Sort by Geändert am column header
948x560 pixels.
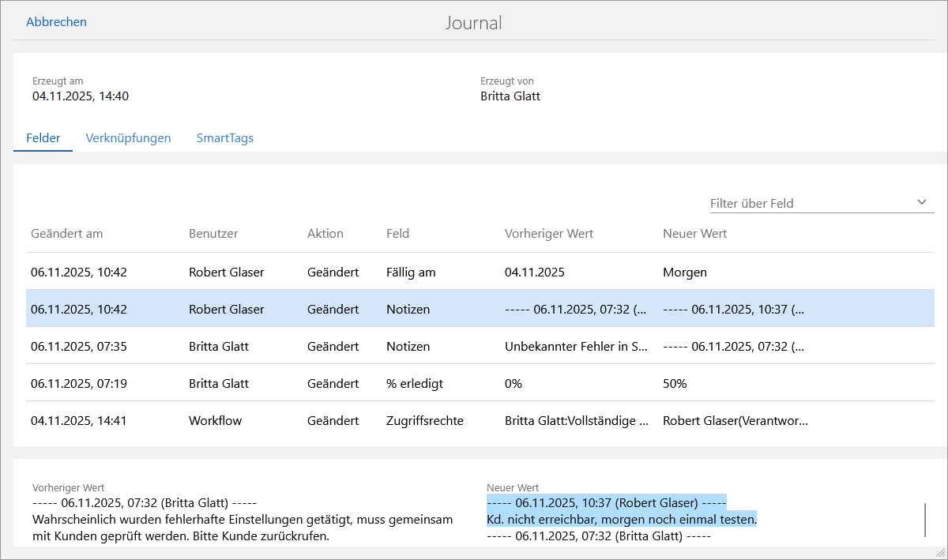pyautogui.click(x=66, y=234)
